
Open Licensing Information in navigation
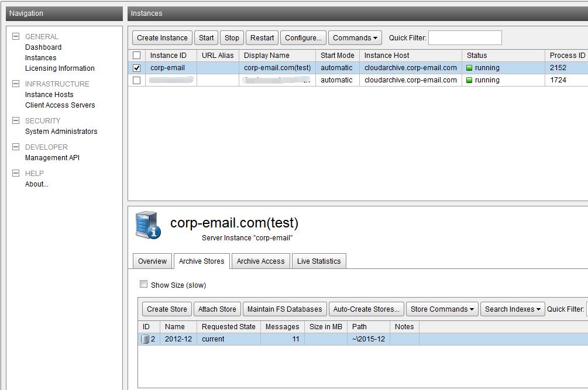tap(60, 68)
